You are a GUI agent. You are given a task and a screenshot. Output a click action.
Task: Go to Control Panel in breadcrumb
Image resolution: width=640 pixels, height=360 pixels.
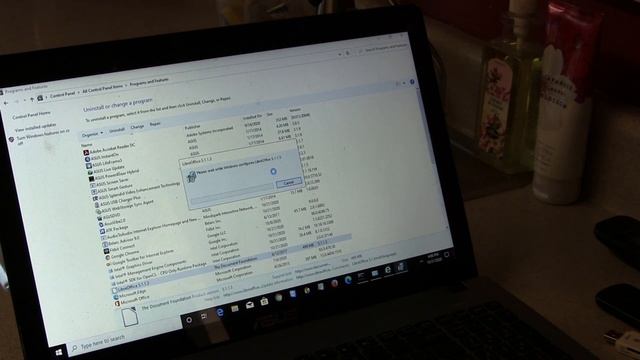point(62,95)
